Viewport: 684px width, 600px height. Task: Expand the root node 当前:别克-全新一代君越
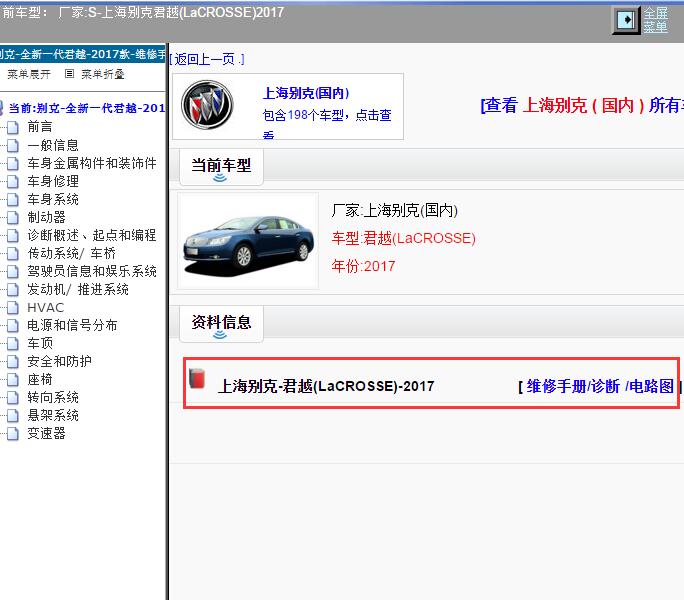point(85,108)
